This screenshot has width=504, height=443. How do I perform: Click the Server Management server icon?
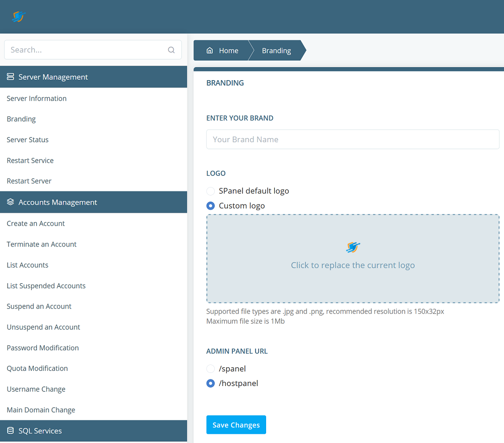pos(10,77)
